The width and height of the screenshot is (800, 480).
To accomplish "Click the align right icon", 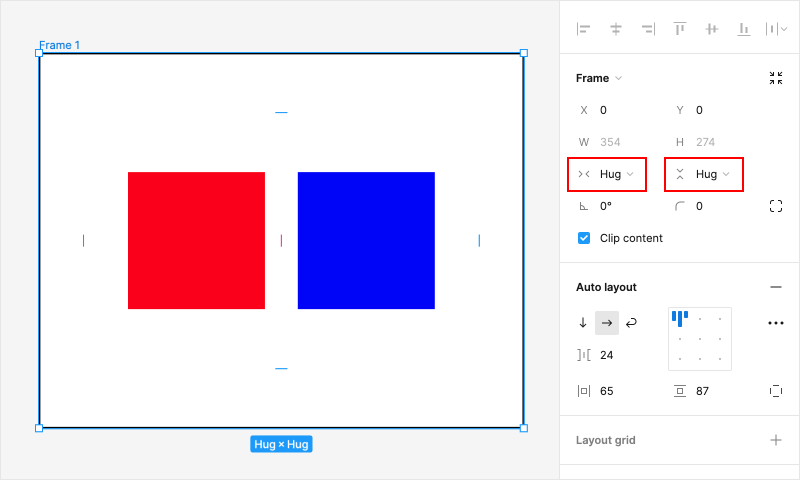I will point(648,29).
